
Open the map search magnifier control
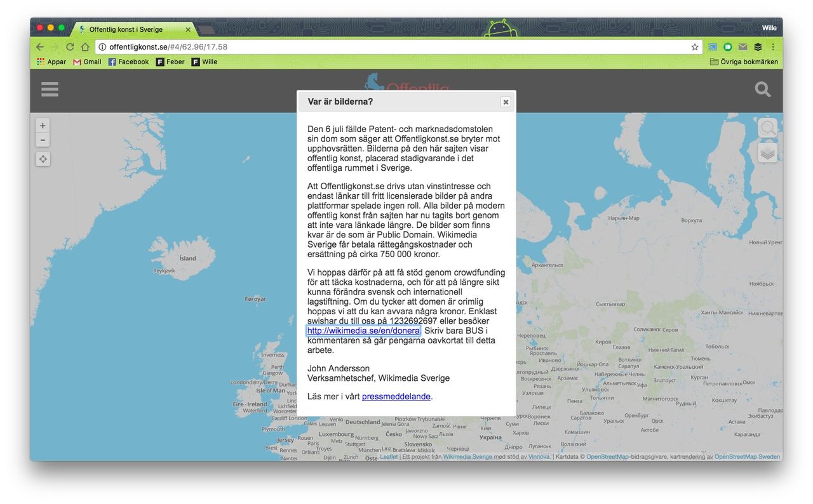(x=767, y=128)
